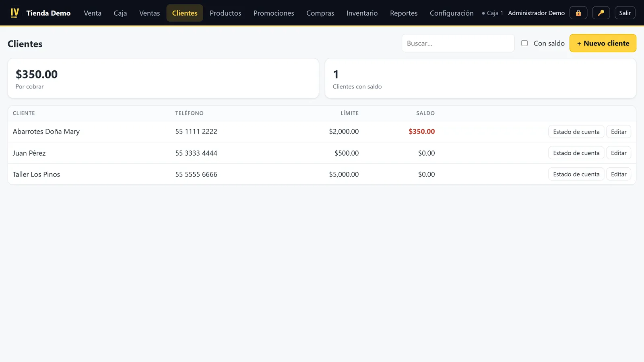
Task: Go to Promociones
Action: point(274,13)
